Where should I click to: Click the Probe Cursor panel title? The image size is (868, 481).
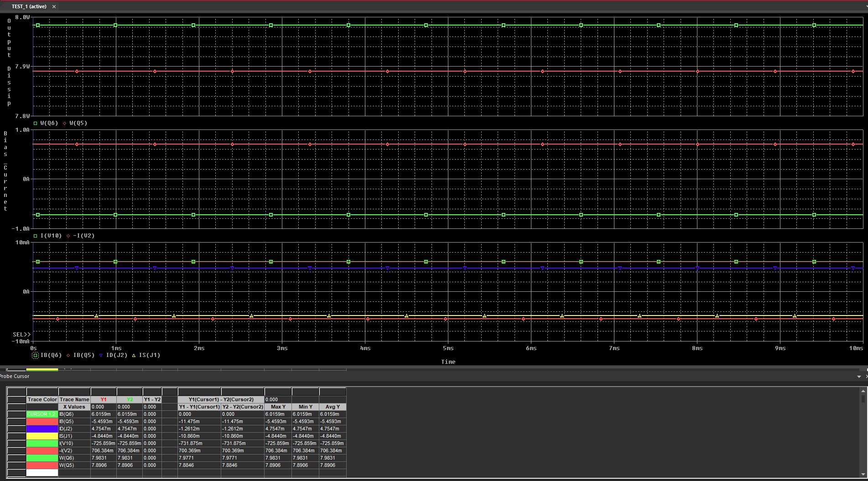(x=15, y=377)
